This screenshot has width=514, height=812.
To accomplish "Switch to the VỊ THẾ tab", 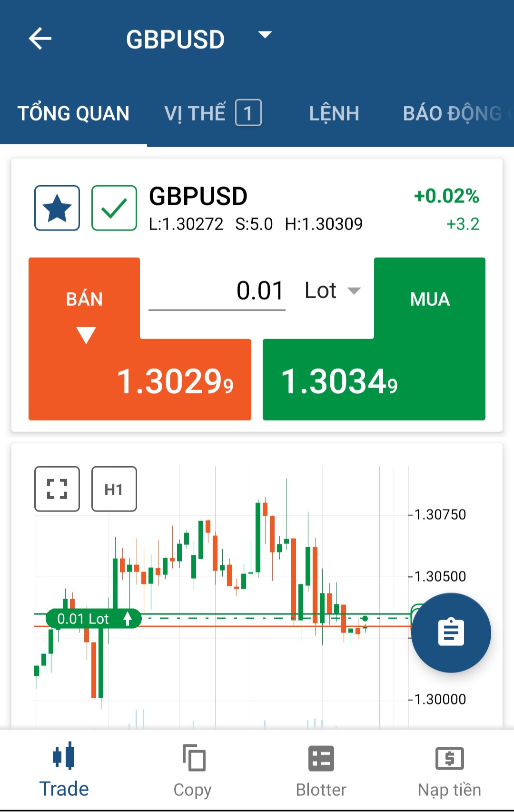I will (212, 113).
